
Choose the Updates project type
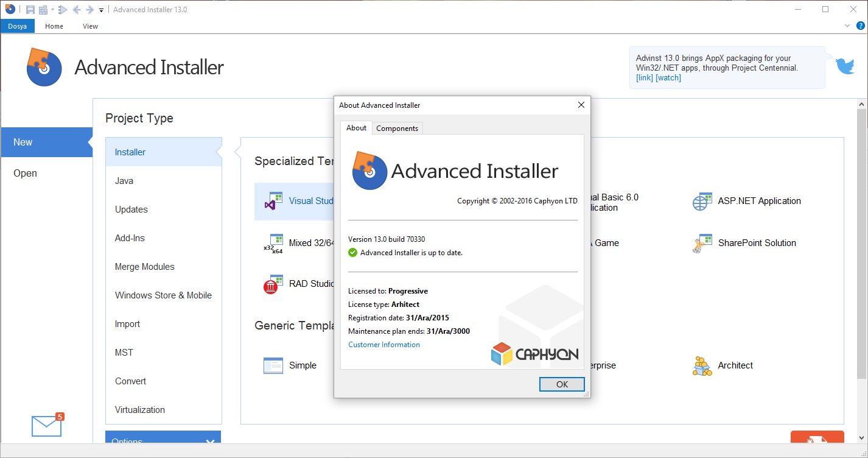(x=163, y=210)
